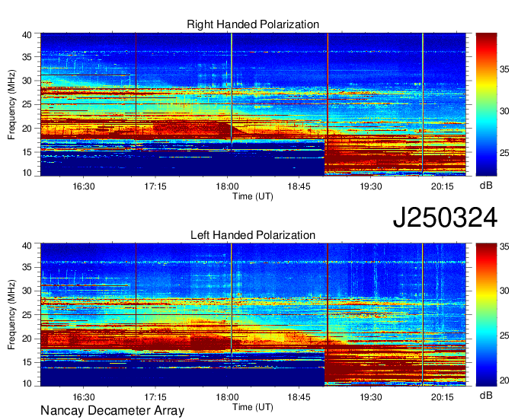Screen dimensions: 518x420
Task: Click the Nancay Decameter Array caption
Action: click(112, 410)
